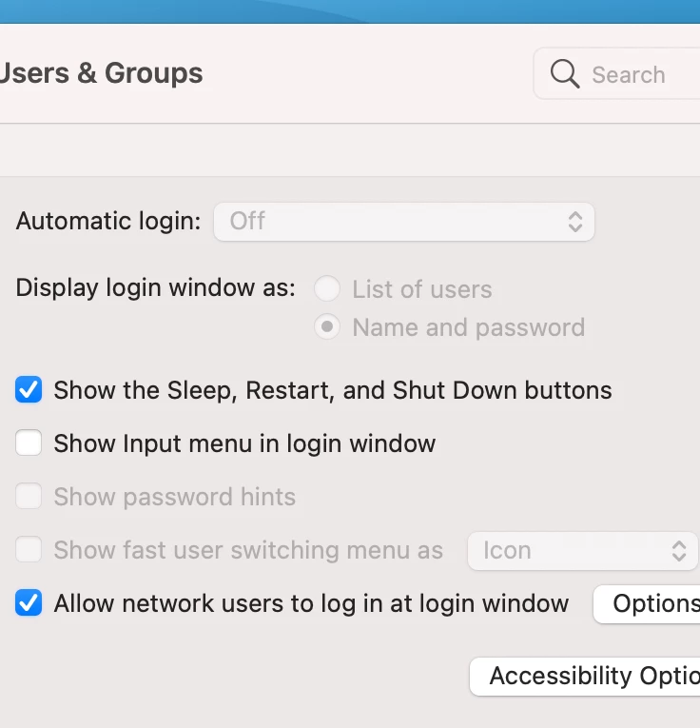The width and height of the screenshot is (700, 728).
Task: Tick the Show password hints checkbox
Action: coord(29,496)
